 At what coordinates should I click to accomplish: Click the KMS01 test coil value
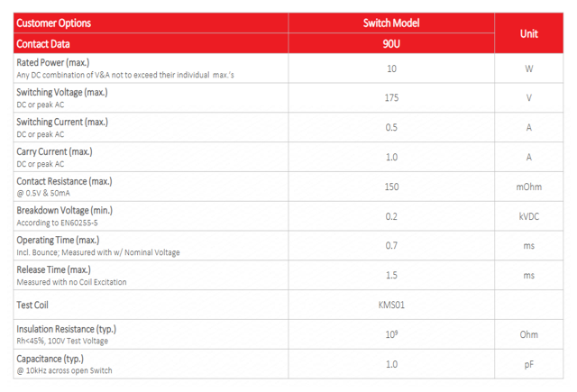coord(391,305)
